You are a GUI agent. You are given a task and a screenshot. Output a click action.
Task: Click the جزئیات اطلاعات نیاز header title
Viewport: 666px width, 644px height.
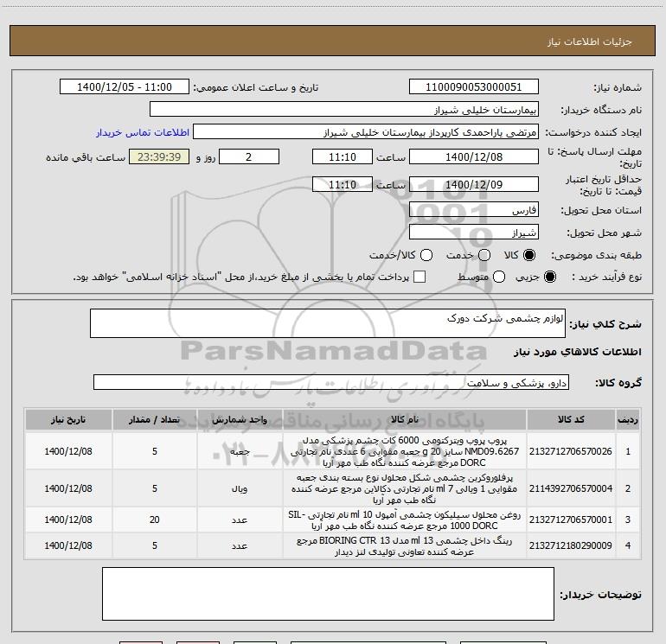(590, 41)
